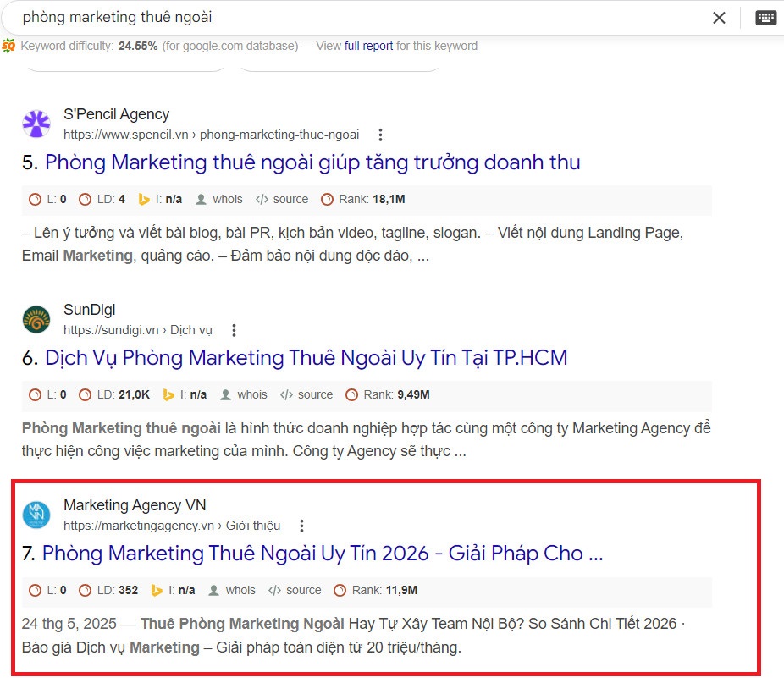Open S'Pencil Agency favicon
This screenshot has height=683, width=784.
(x=36, y=124)
